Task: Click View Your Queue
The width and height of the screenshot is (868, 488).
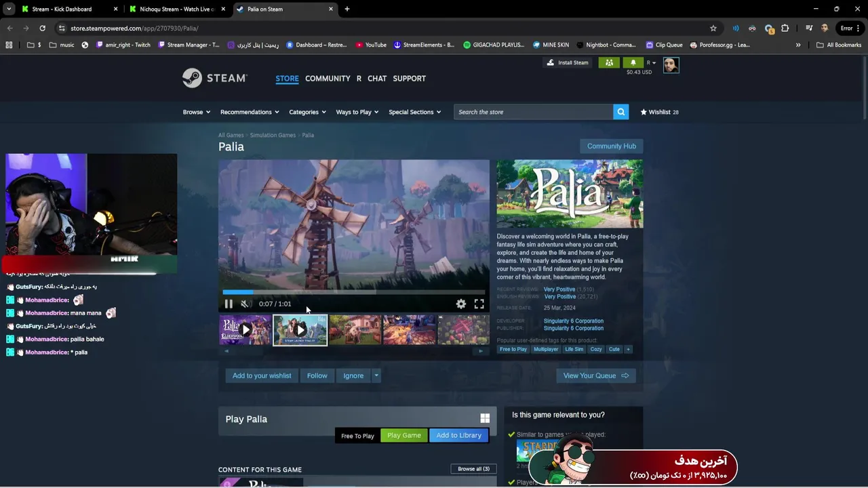Action: (595, 375)
